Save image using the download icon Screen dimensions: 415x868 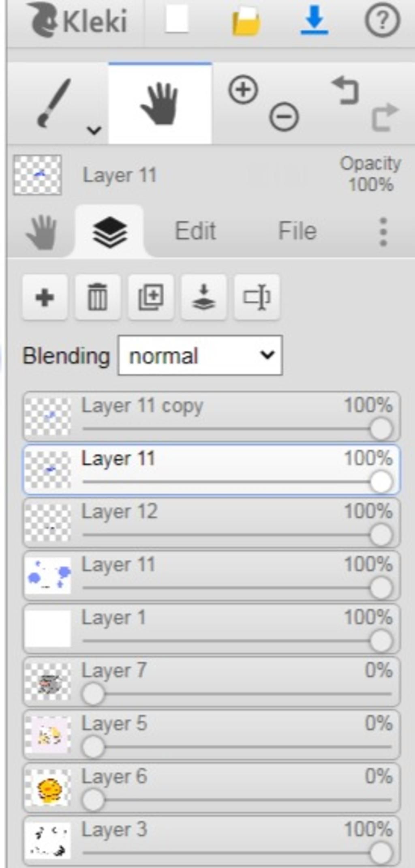pos(314,20)
